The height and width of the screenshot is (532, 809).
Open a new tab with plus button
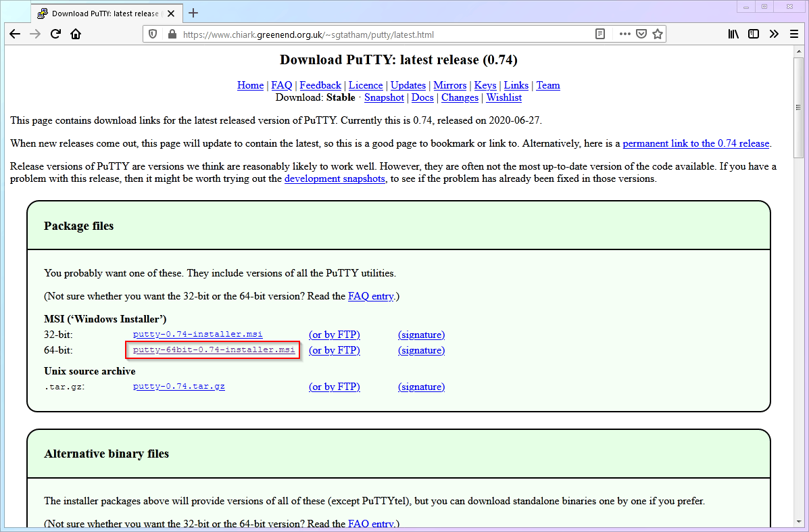193,13
